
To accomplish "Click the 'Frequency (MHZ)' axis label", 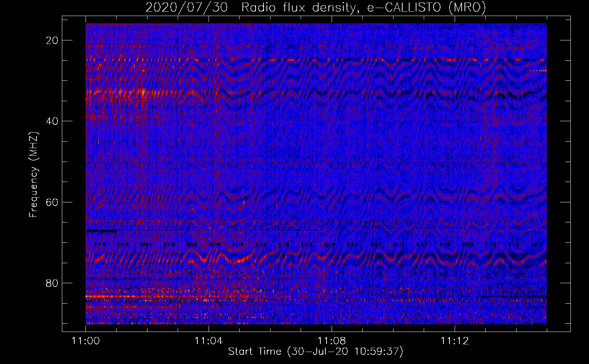I will 33,175.
